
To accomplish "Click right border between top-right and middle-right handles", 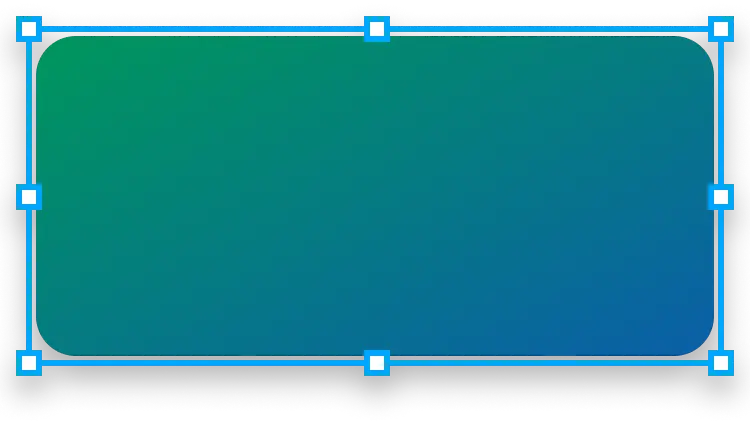I will pos(721,112).
